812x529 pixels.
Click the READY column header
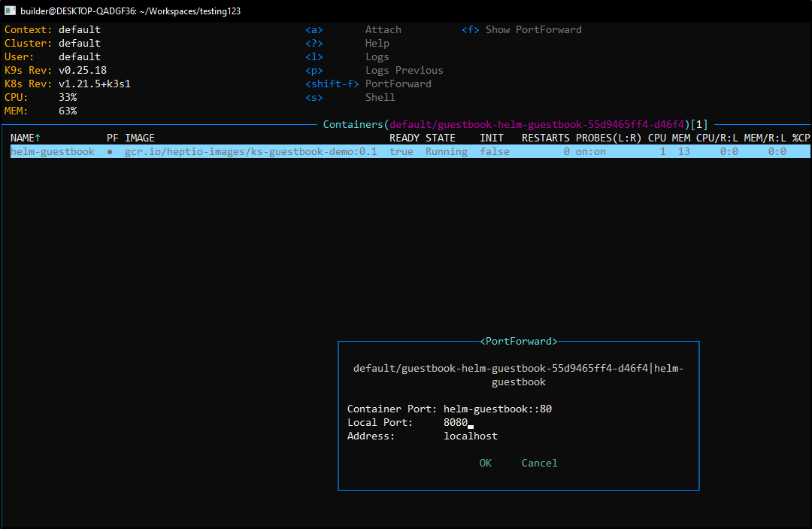tap(404, 138)
